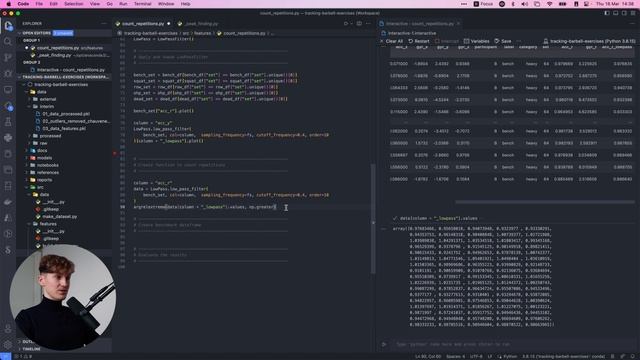Expand the processed folder
640x360 pixels.
pos(50,136)
